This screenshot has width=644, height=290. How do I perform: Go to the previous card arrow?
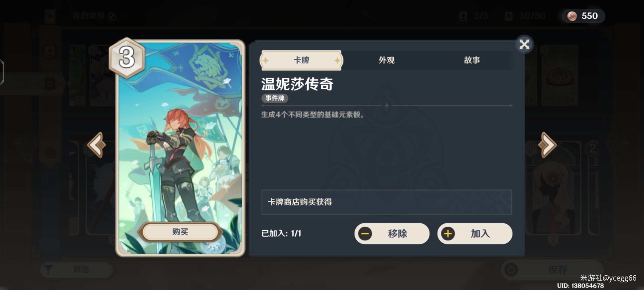pyautogui.click(x=97, y=145)
